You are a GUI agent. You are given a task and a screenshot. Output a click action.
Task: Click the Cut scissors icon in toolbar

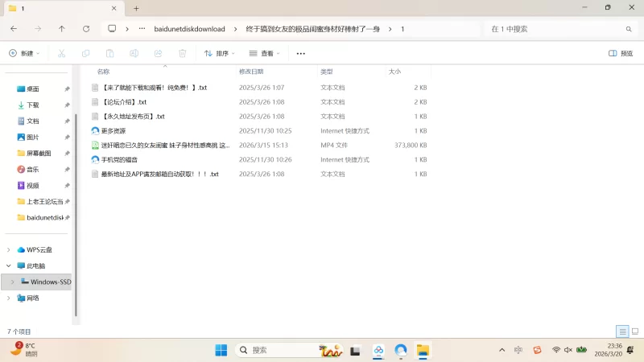coord(61,53)
